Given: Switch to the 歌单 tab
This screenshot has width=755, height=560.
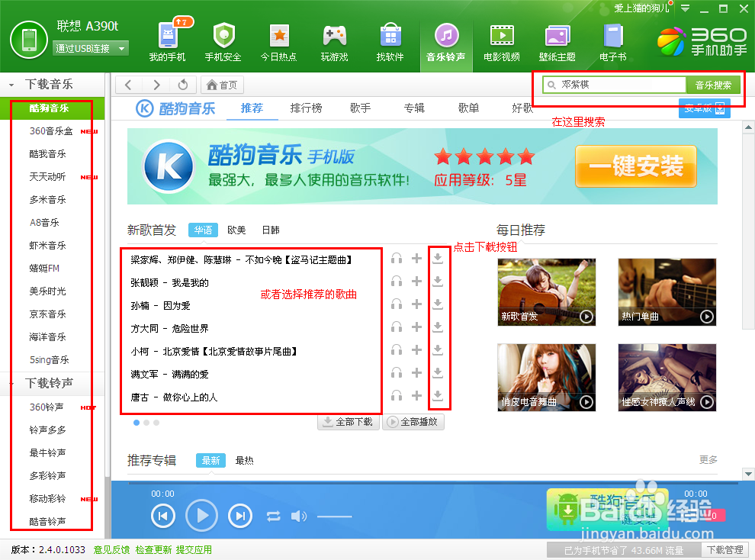Looking at the screenshot, I should (468, 108).
